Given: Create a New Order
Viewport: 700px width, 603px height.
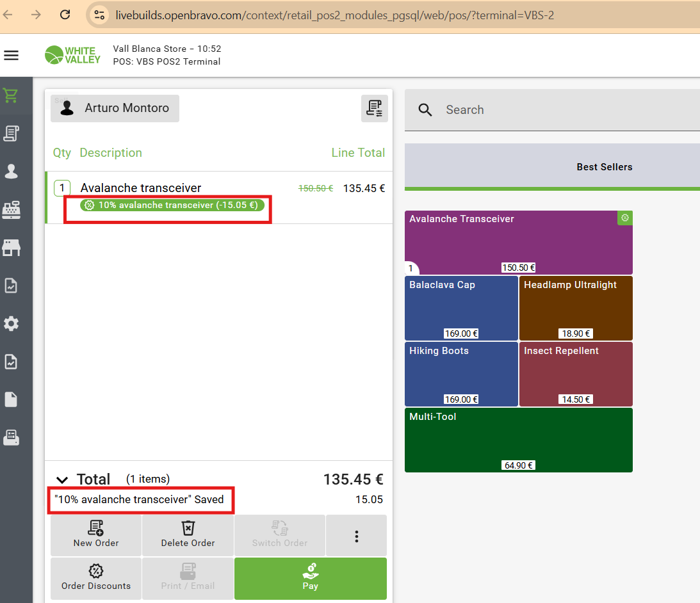Looking at the screenshot, I should pos(96,535).
